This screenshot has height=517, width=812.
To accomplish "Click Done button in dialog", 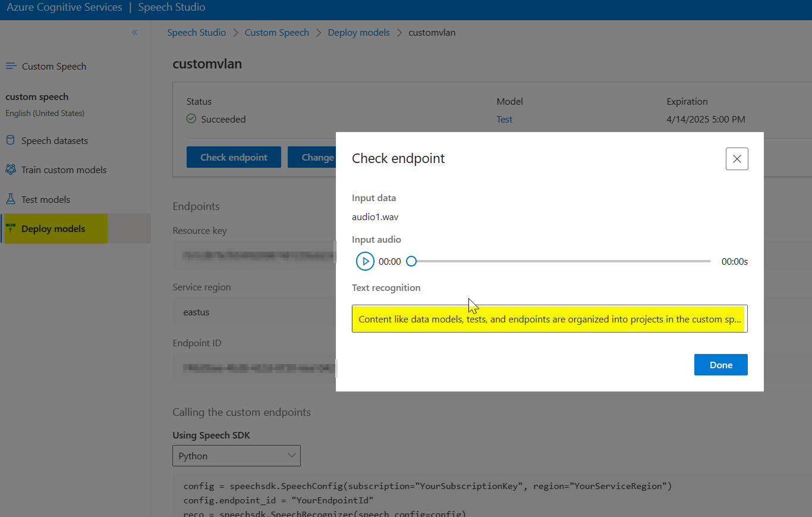I will coord(721,365).
